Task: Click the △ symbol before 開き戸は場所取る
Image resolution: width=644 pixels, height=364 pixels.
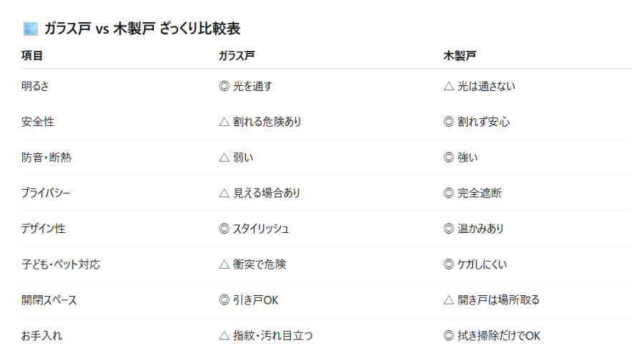Action: pyautogui.click(x=449, y=300)
